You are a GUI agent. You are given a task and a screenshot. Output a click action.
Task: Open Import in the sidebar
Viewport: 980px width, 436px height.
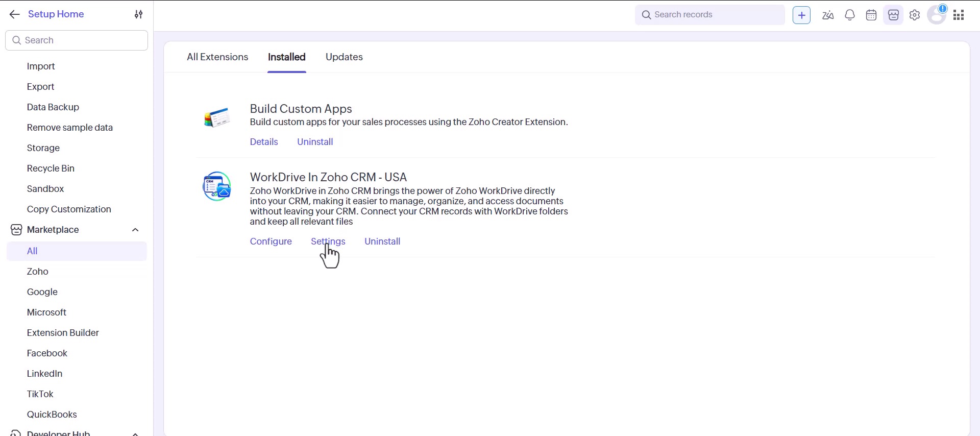coord(41,66)
